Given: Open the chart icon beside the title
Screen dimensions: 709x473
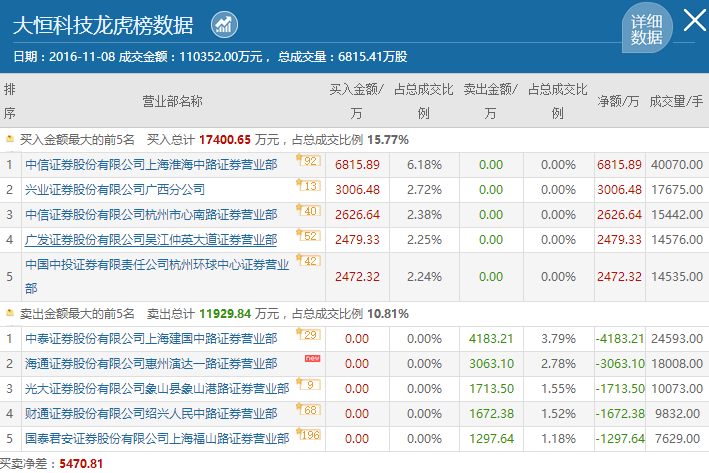Looking at the screenshot, I should pos(224,24).
